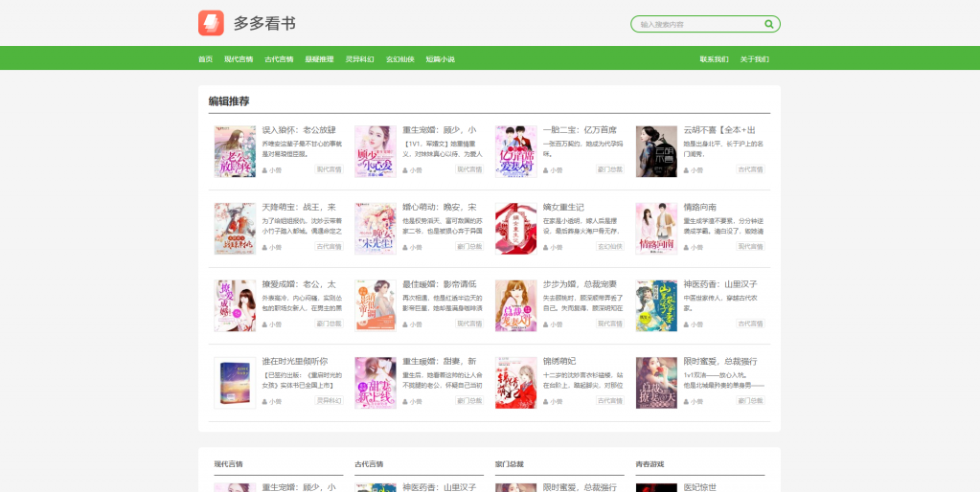Screen dimensions: 980x492
Task: Click the 神医药香 book cover thumbnail
Action: pos(656,305)
